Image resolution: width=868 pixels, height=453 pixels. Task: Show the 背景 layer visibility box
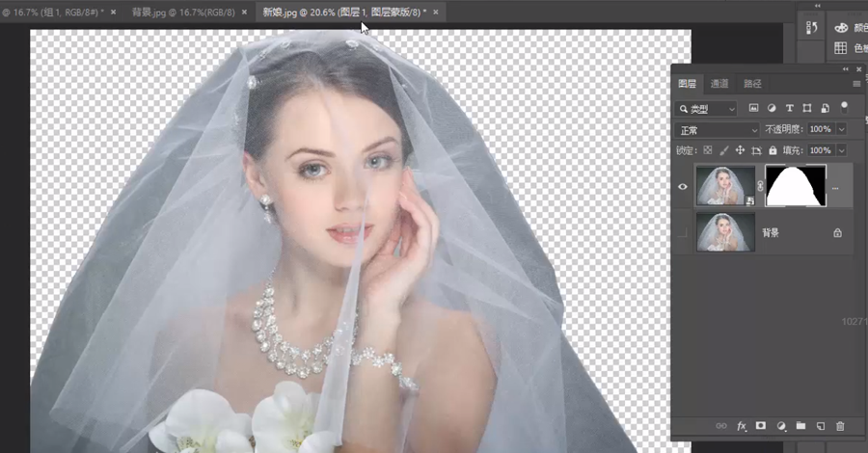(683, 232)
